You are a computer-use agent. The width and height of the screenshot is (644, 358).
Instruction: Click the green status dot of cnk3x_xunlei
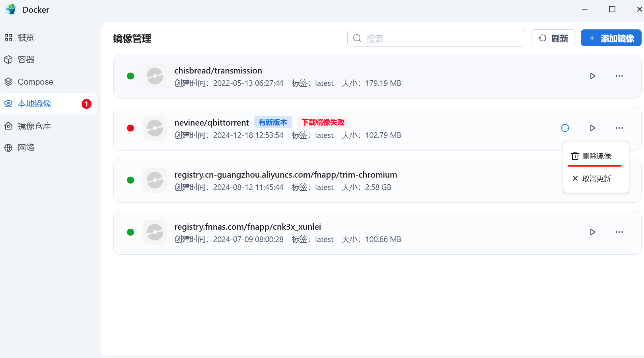tap(130, 232)
